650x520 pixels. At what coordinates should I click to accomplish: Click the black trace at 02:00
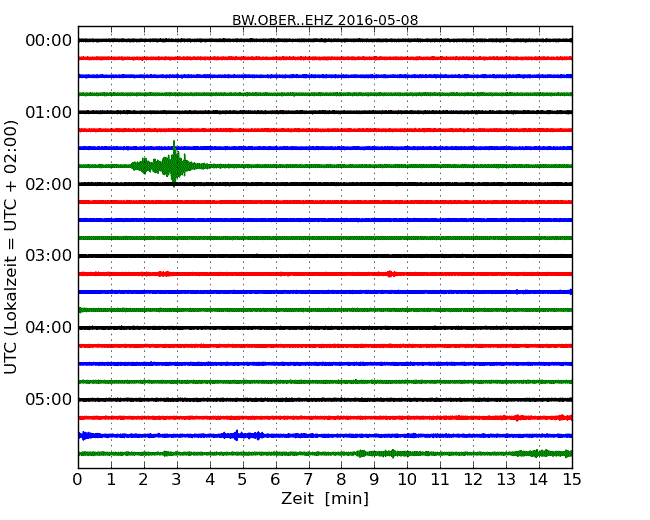pyautogui.click(x=325, y=184)
